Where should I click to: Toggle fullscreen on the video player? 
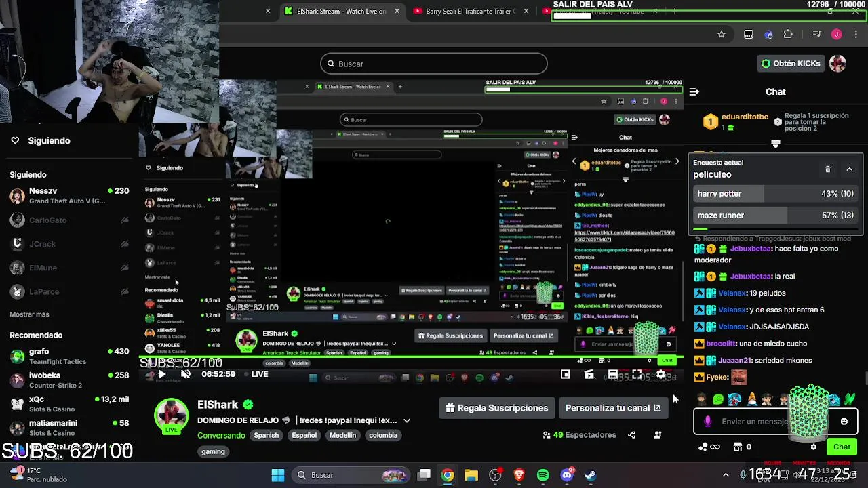637,375
